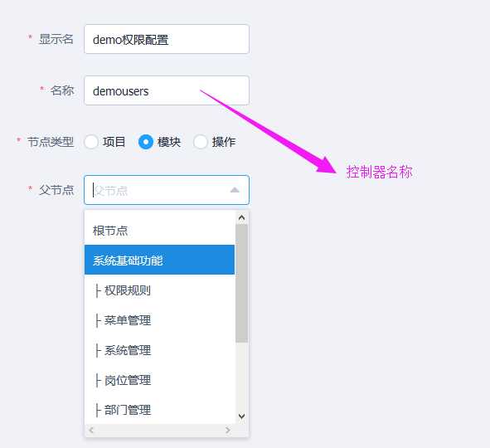Pick 部门管理 in the parent list

pos(159,410)
